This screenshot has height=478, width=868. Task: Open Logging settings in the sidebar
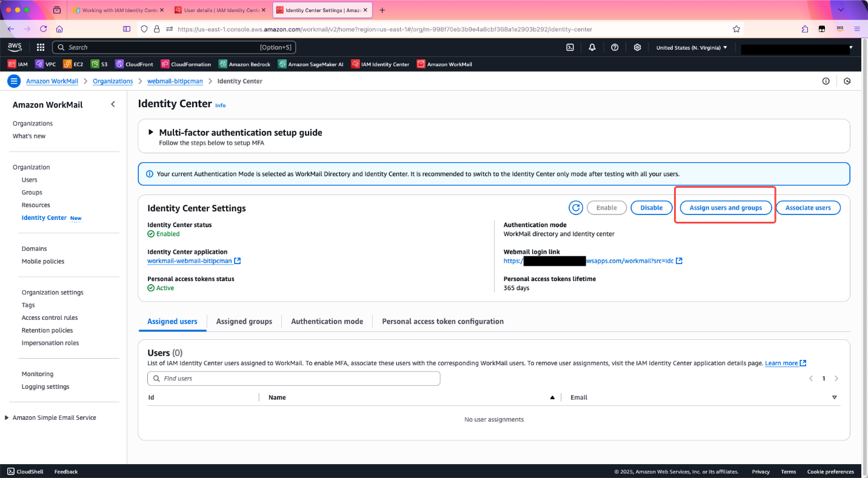pyautogui.click(x=45, y=387)
